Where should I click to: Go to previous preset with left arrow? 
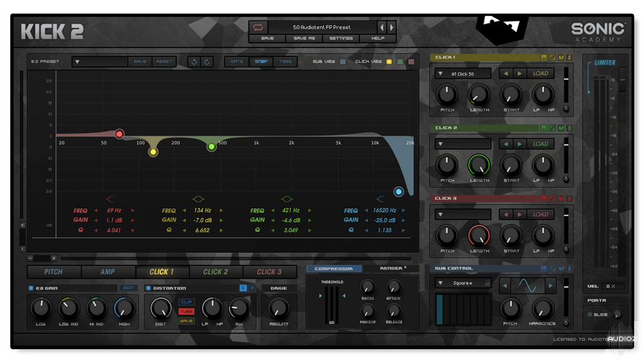382,27
